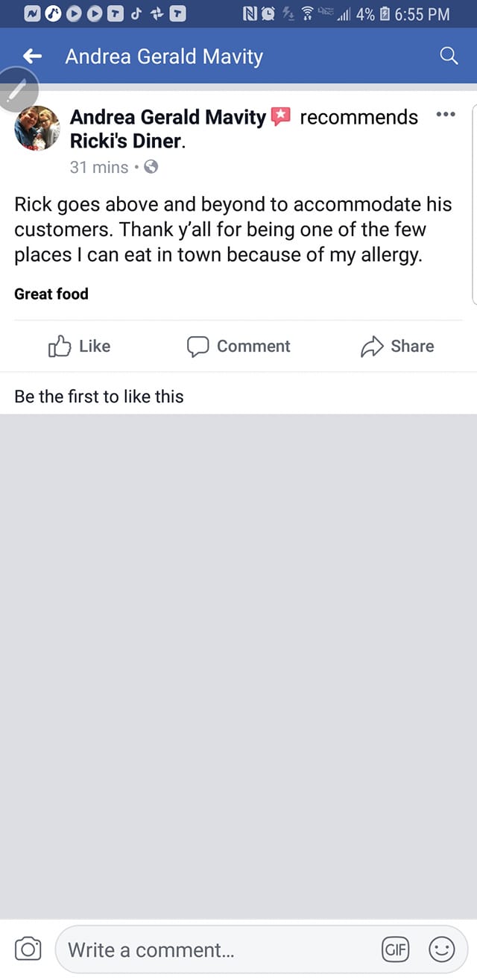Viewport: 477px width, 980px height.
Task: Open the camera icon beside comment box
Action: 28,948
